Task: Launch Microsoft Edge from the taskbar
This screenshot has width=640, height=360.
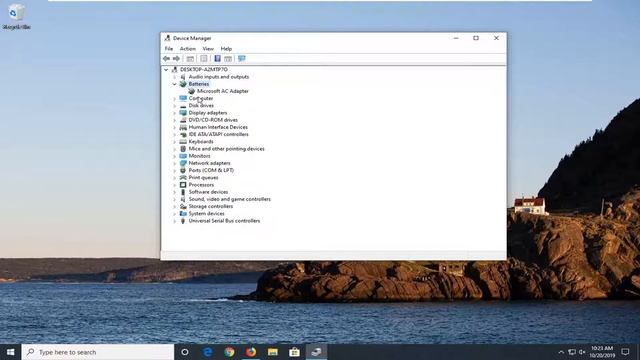Action: click(x=207, y=352)
